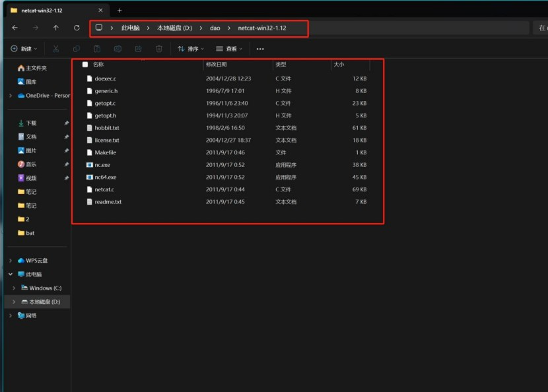Viewport: 548px width, 392px height.
Task: Expand chevron after dao in breadcrumb
Action: click(x=229, y=28)
